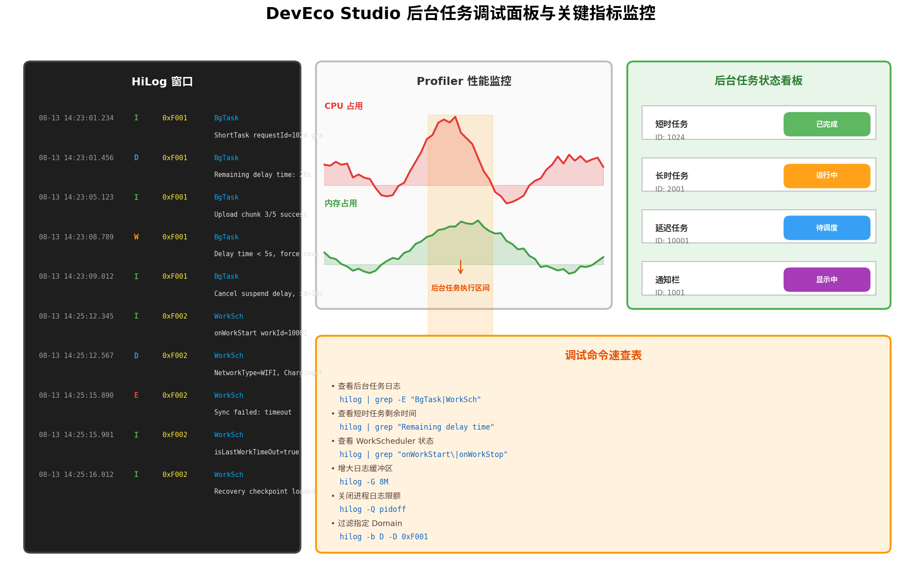Click the ID: 2001 text
The image size is (921, 588).
pos(670,189)
